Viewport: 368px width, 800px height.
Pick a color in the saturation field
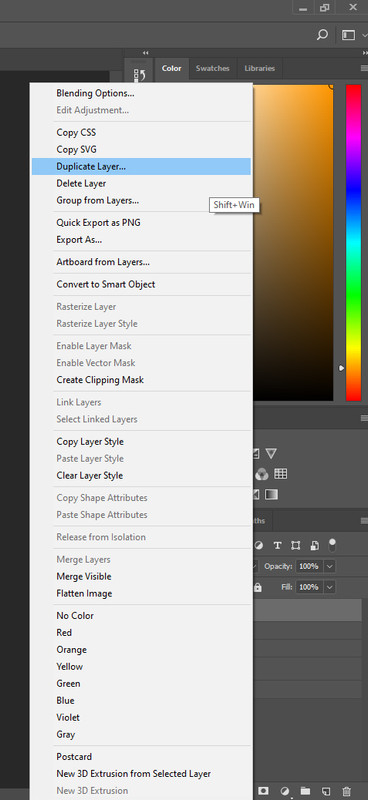(293, 243)
